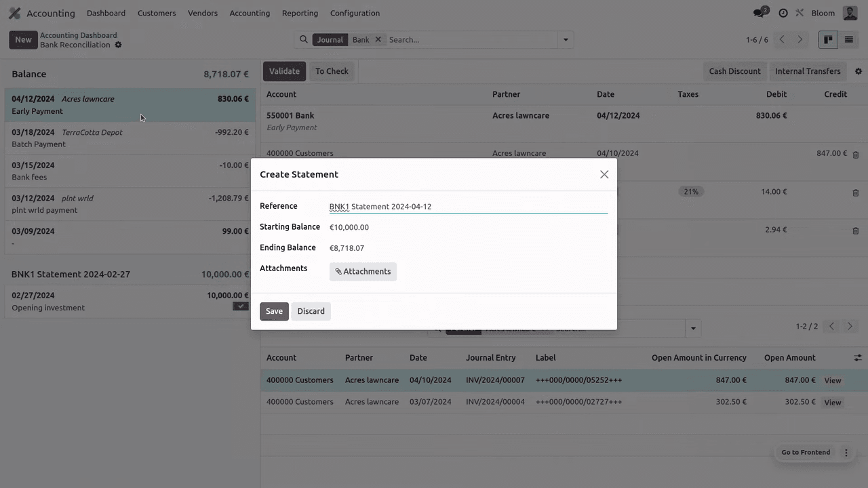This screenshot has height=488, width=868.
Task: Open the reconciliation settings gear
Action: (859, 71)
